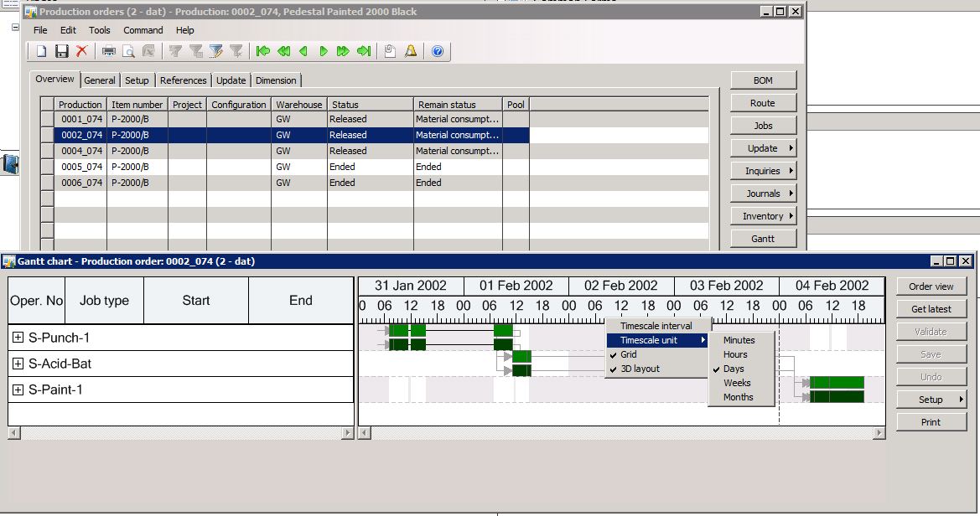
Task: Open Help using the blue question mark icon
Action: (437, 52)
